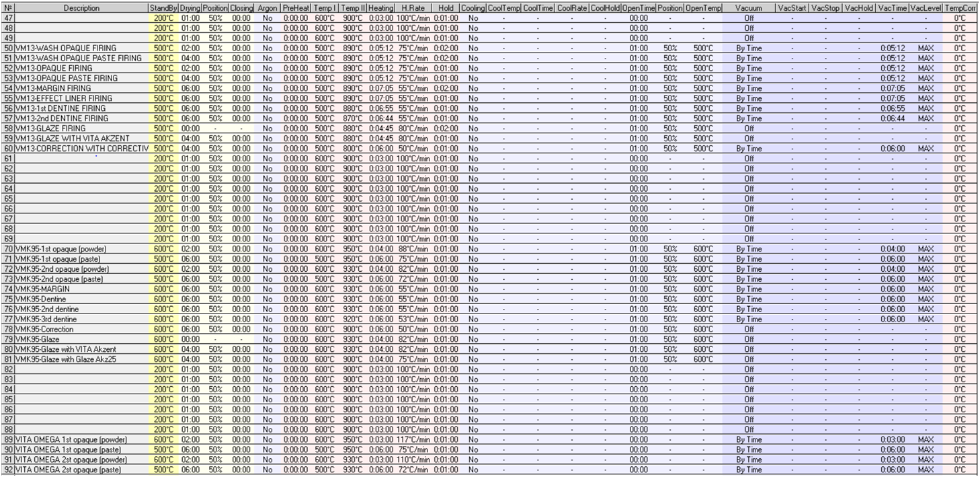Select VM13-CORRECTION WITH CORRECTIV description cell
This screenshot has height=477, width=980.
[81, 148]
